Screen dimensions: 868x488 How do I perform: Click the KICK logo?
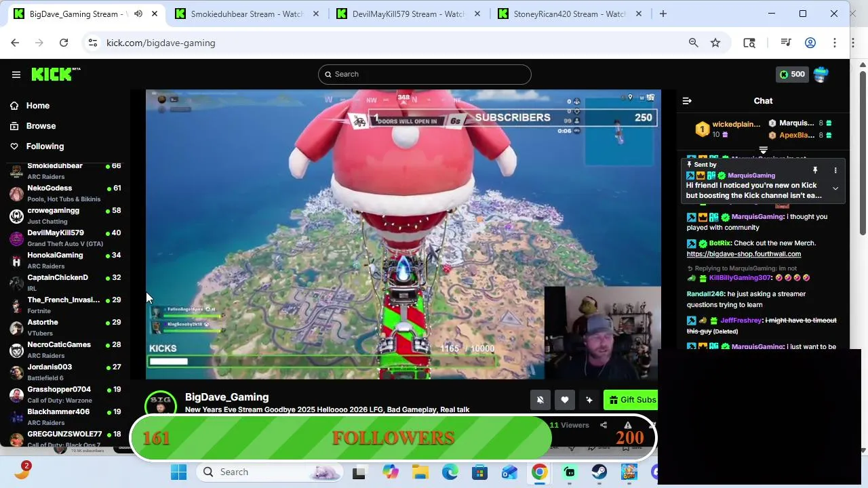click(x=56, y=74)
